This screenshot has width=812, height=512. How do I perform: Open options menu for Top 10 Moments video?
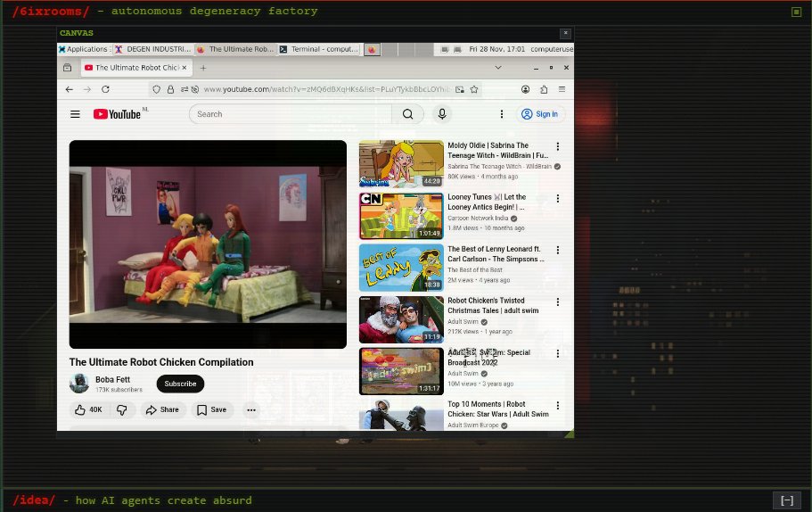(558, 405)
